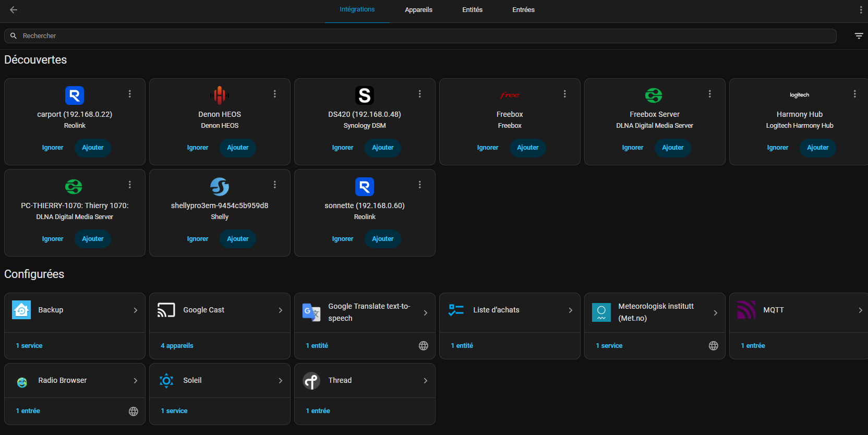Open three-dot menu on Denon HEOS card
868x435 pixels.
point(274,94)
